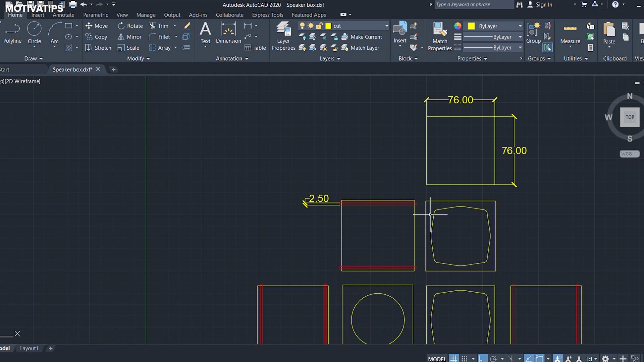Screen dimensions: 644x362
Task: Select the Arc drawing tool
Action: click(x=54, y=33)
